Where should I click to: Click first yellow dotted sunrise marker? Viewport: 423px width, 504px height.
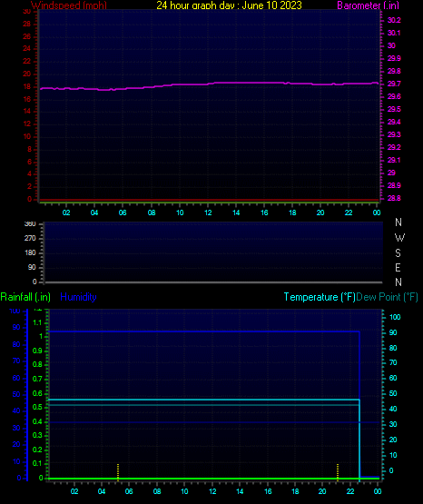point(118,472)
